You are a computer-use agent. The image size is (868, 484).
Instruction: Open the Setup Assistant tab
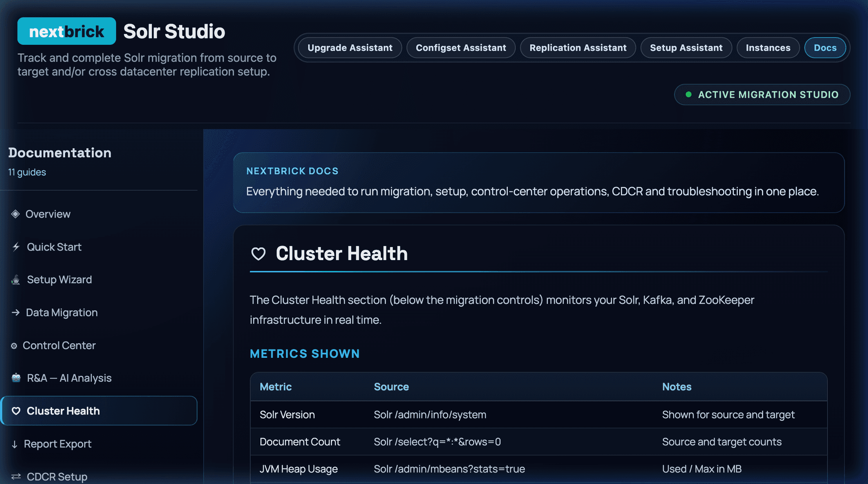(x=686, y=48)
